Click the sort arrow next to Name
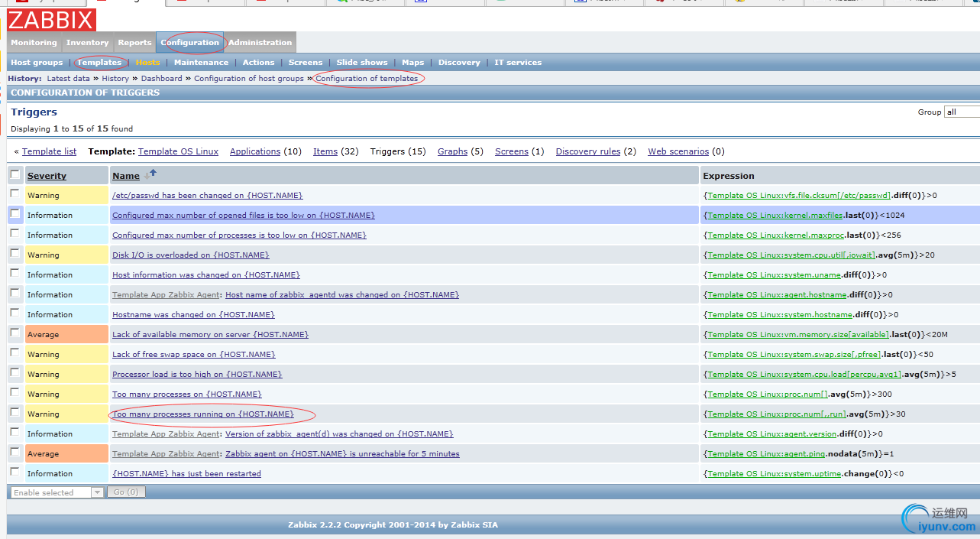This screenshot has width=980, height=539. [150, 174]
